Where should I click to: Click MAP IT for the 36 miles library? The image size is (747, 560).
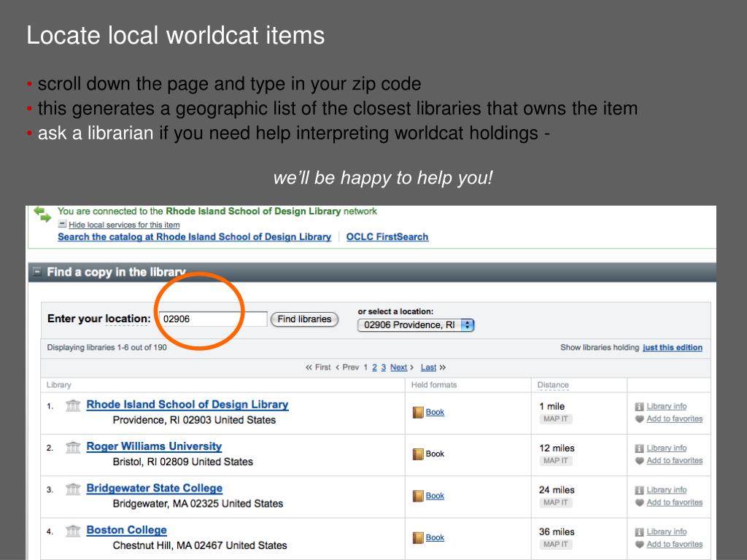[x=555, y=544]
